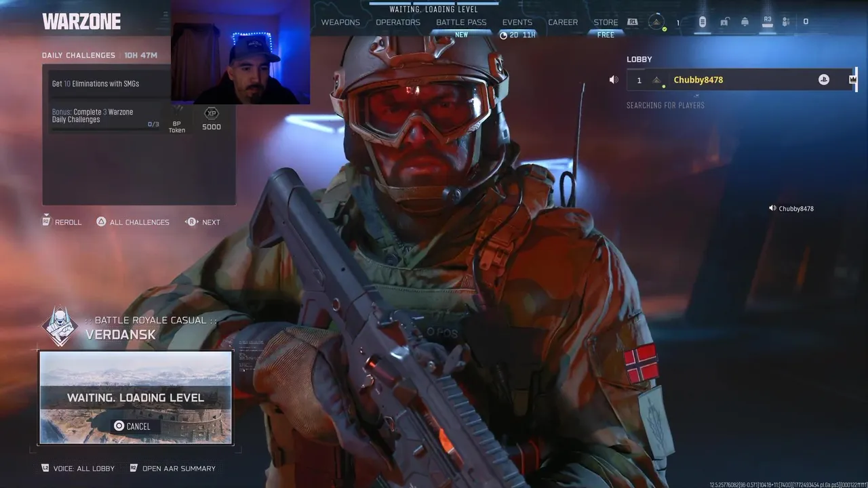Click the Battle Royale Casual squad emblem

60,327
